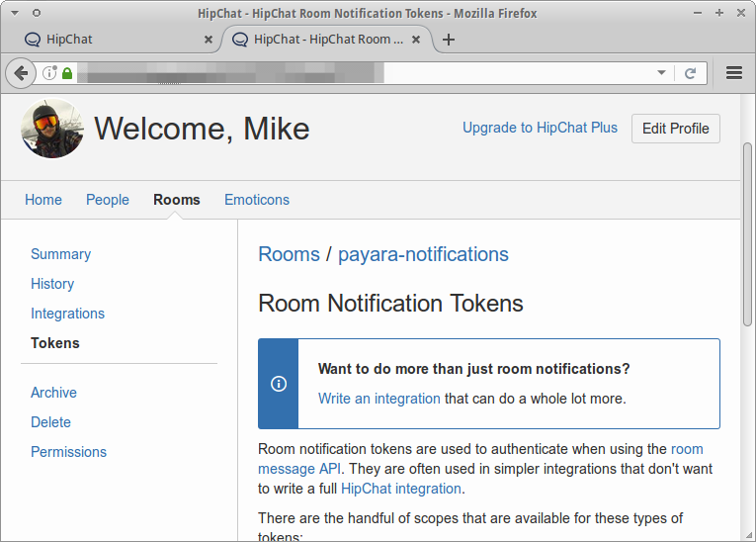This screenshot has width=756, height=542.
Task: Click the page vertical scrollbar thumb
Action: [747, 234]
